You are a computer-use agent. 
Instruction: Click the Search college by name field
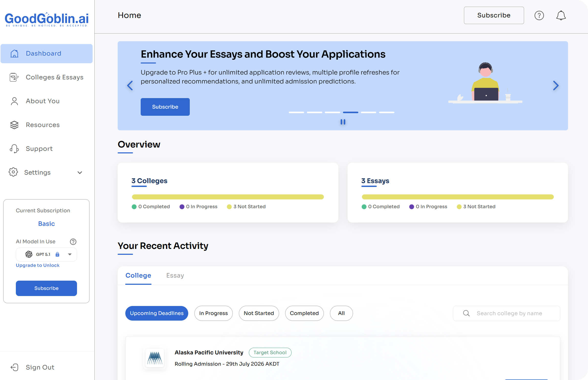[509, 313]
